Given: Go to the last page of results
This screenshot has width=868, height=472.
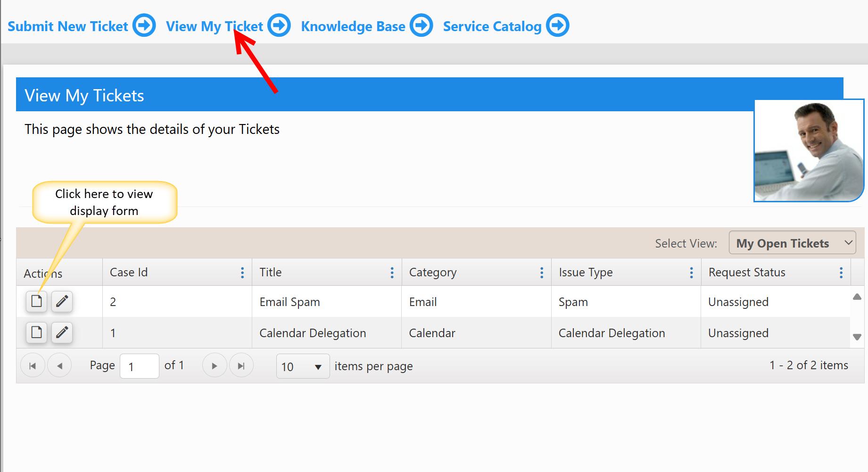Looking at the screenshot, I should [241, 365].
